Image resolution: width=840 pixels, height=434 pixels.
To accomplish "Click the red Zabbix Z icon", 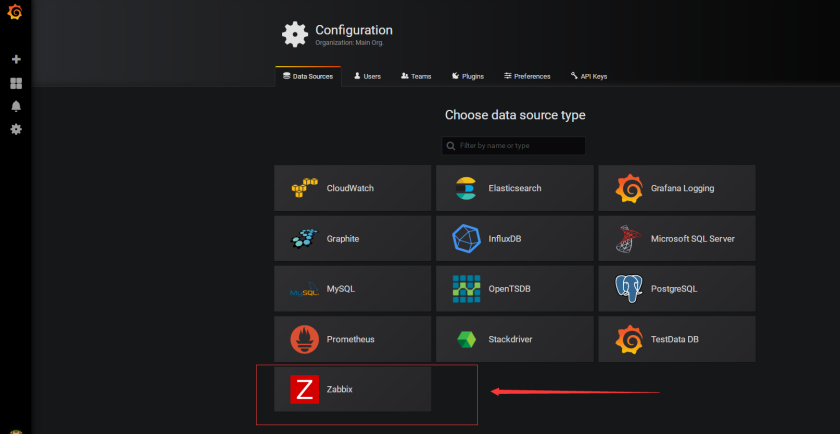I will 304,389.
